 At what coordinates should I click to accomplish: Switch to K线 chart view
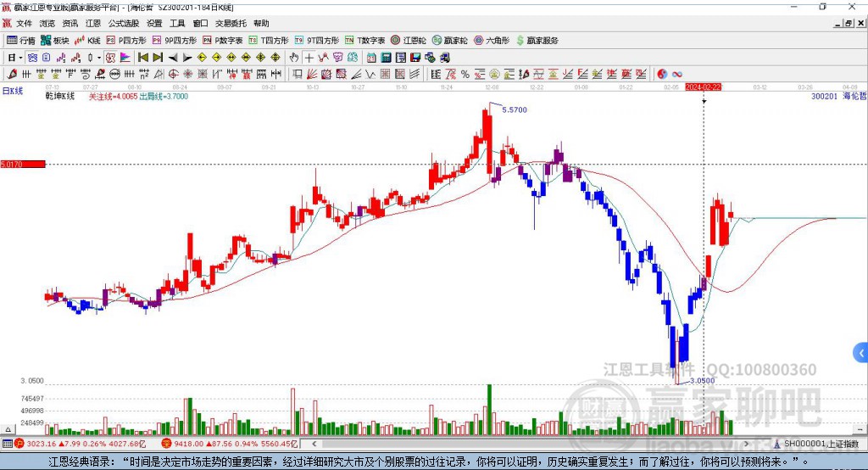(x=87, y=41)
